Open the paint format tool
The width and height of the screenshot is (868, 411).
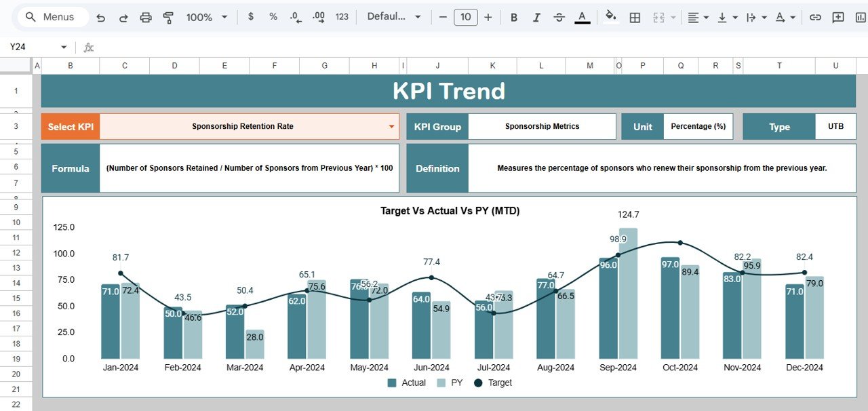tap(167, 17)
